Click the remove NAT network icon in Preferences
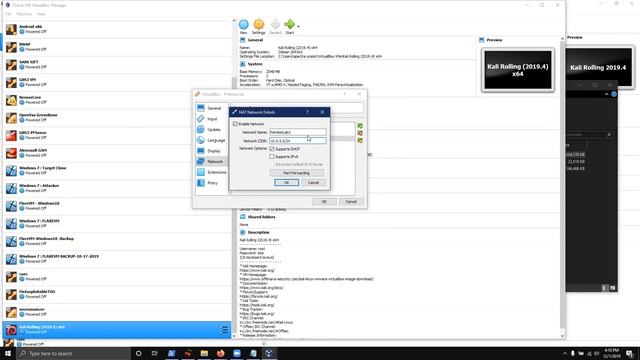 [x=360, y=133]
